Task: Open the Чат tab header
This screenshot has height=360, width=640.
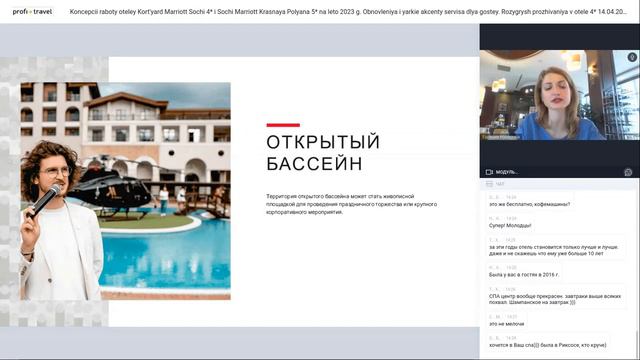Action: (x=500, y=184)
